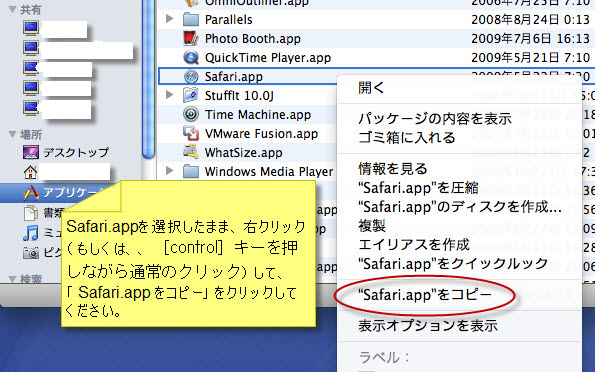Screen dimensions: 595x372
Task: Select the third shared computer icon in the sidebar
Action: 31,68
